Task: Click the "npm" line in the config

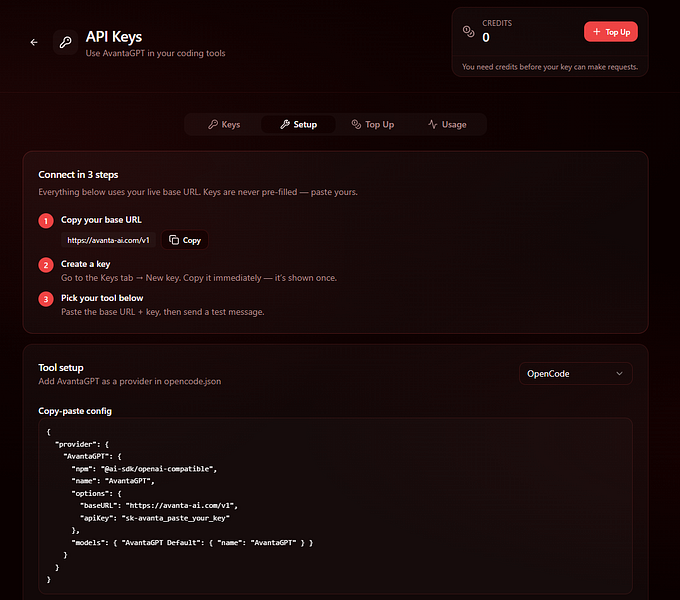Action: coord(144,469)
